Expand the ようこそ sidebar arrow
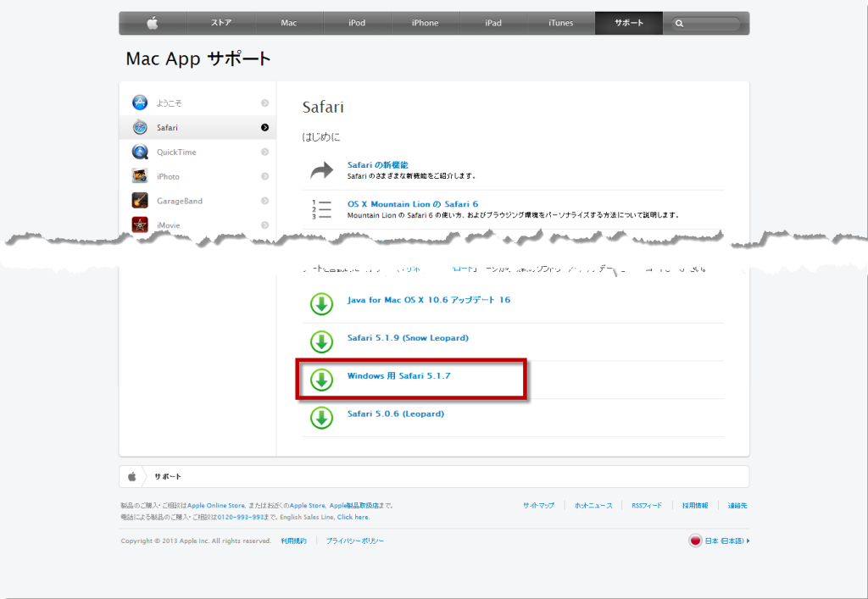Screen dimensions: 868x599 (x=264, y=103)
